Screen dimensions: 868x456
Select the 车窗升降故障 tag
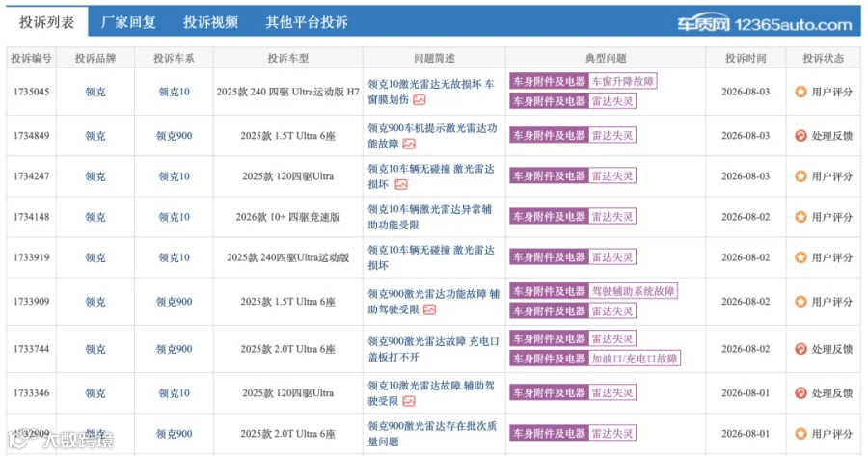623,81
